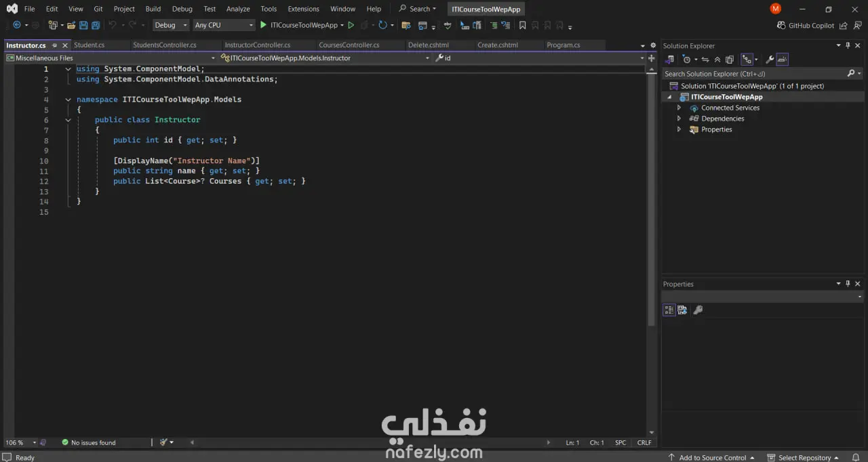The height and width of the screenshot is (462, 868).
Task: Collapse the namespace code fold
Action: click(x=68, y=100)
